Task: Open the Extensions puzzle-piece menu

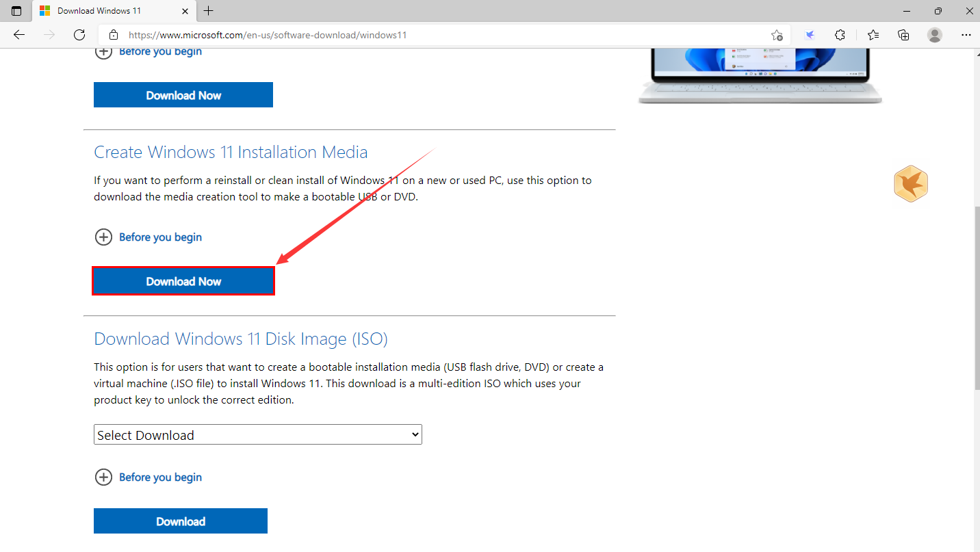Action: (x=840, y=35)
